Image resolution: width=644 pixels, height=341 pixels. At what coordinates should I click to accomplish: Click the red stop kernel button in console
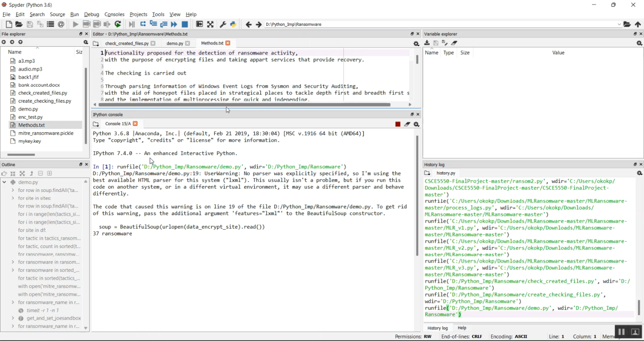pos(398,124)
